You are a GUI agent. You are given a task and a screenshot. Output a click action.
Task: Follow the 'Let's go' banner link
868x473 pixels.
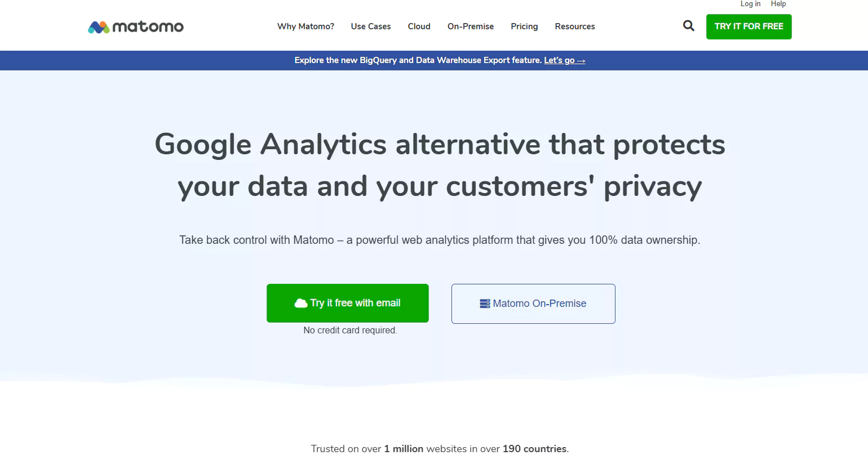[x=564, y=60]
